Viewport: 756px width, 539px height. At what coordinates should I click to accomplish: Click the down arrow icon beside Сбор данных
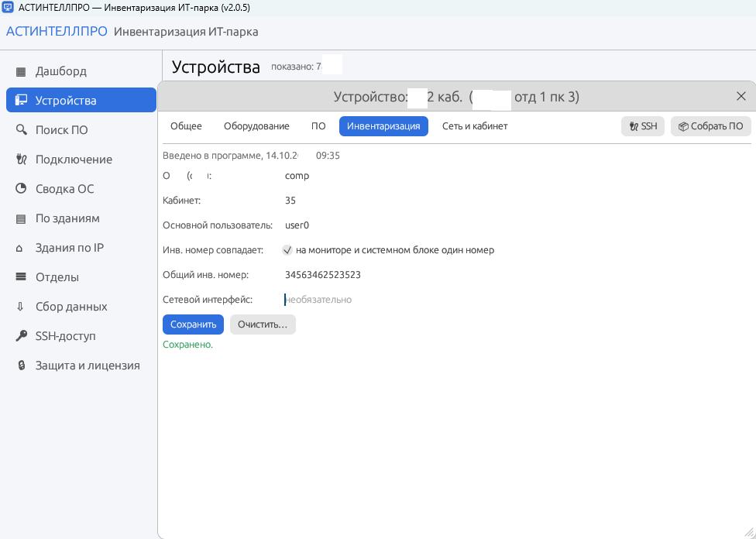20,307
